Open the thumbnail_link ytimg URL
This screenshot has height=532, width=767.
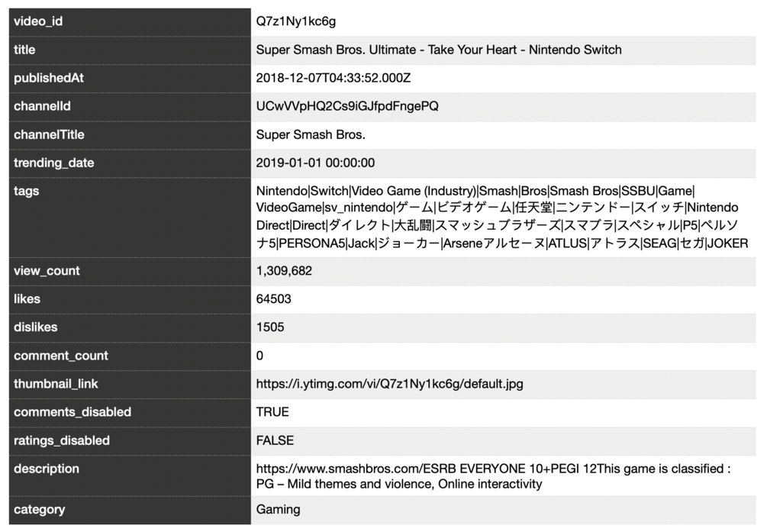click(389, 384)
